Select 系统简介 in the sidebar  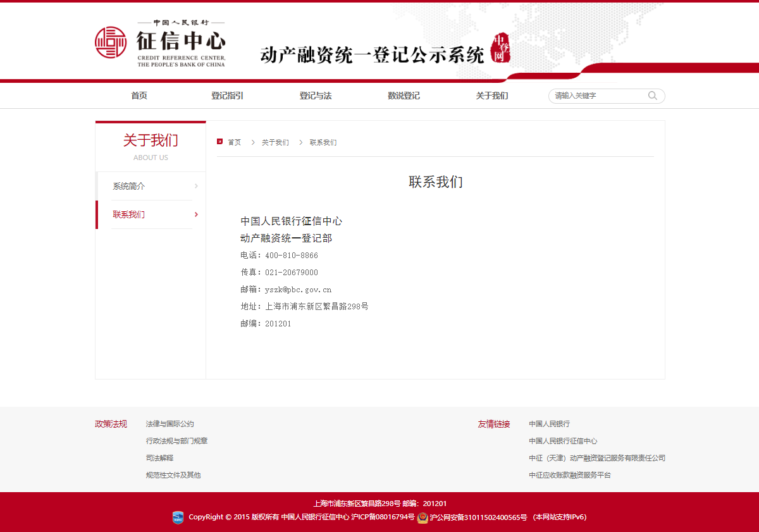128,186
